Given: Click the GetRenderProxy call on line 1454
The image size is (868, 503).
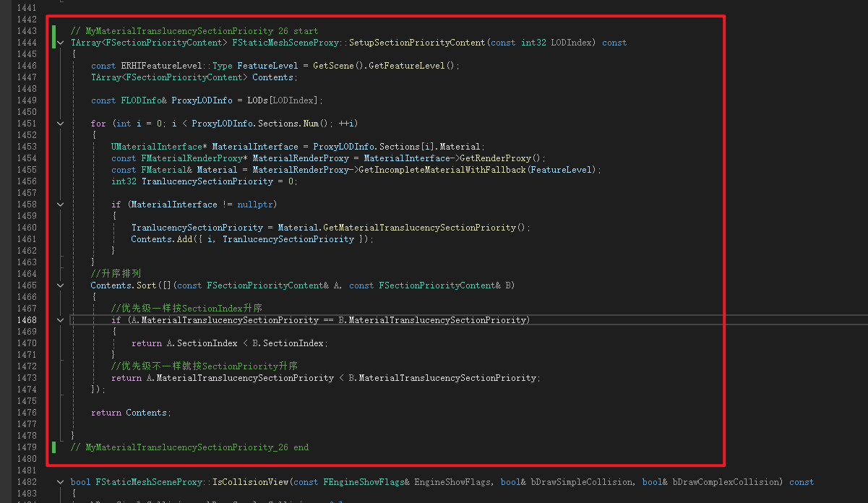Looking at the screenshot, I should (x=500, y=158).
